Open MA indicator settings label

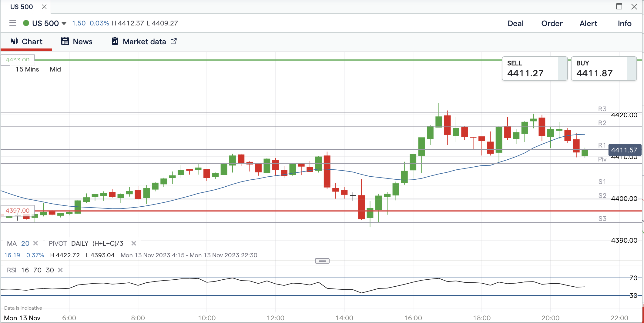point(12,244)
